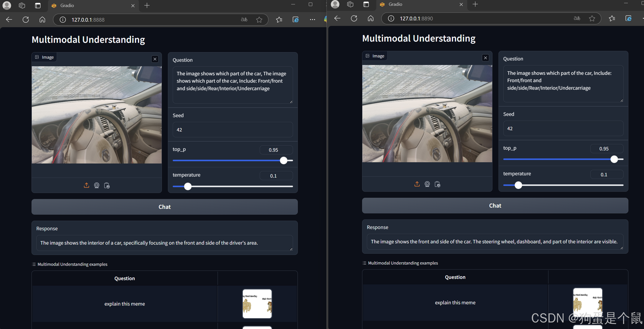This screenshot has width=644, height=329.
Task: Click upload image icon in left window
Action: pos(86,185)
